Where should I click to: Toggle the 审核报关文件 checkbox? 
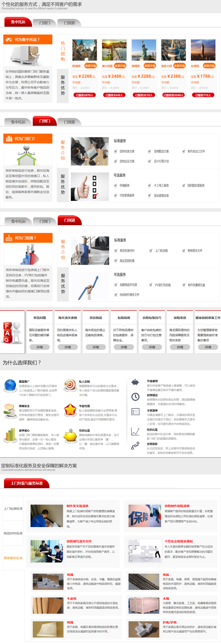tap(184, 251)
